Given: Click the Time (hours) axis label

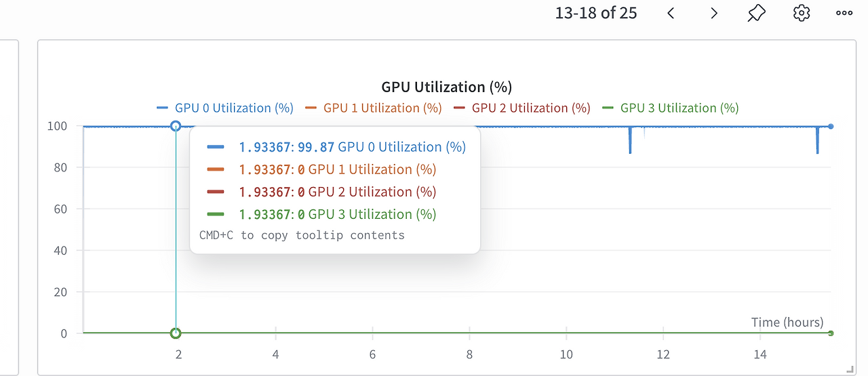Looking at the screenshot, I should point(787,322).
